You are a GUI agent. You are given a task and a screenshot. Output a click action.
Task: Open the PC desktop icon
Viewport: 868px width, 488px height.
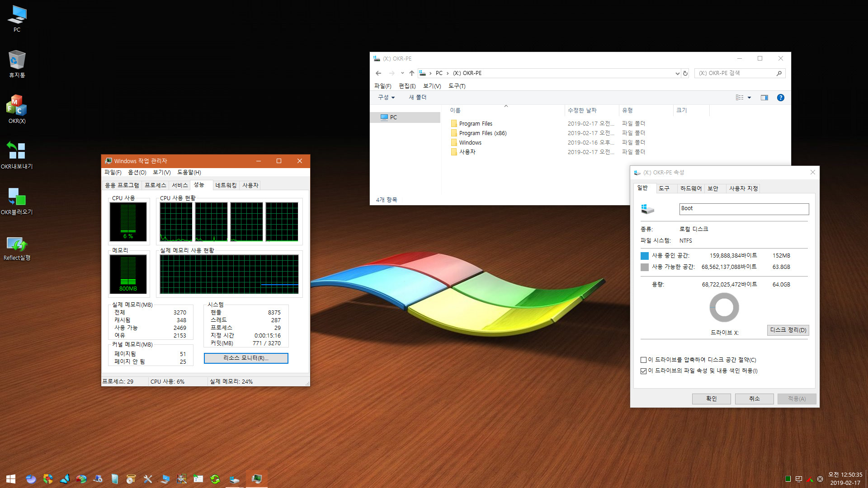(17, 19)
